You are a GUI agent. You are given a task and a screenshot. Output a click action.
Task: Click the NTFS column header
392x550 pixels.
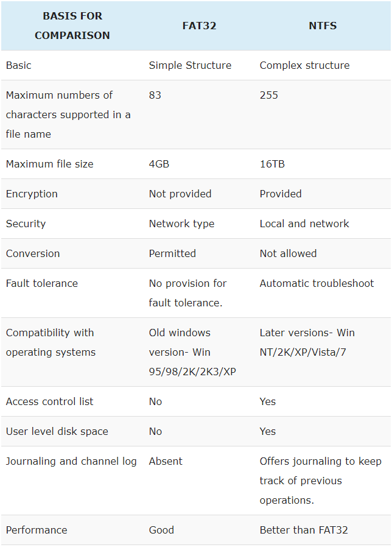point(323,26)
